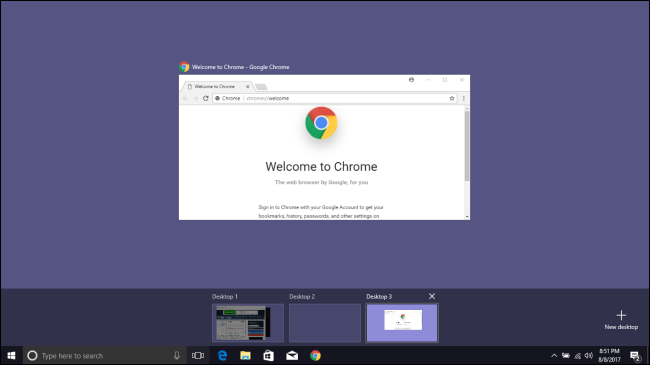Viewport: 650px width, 365px height.
Task: Open File Explorer from the taskbar
Action: tap(245, 355)
